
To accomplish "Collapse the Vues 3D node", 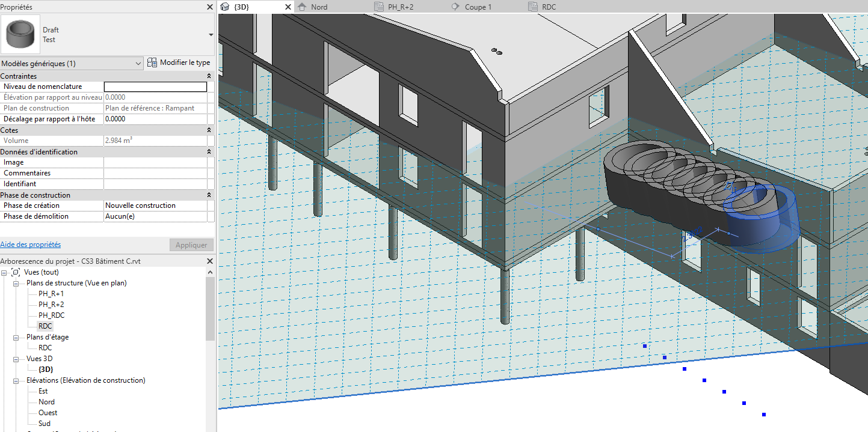I will [x=17, y=359].
